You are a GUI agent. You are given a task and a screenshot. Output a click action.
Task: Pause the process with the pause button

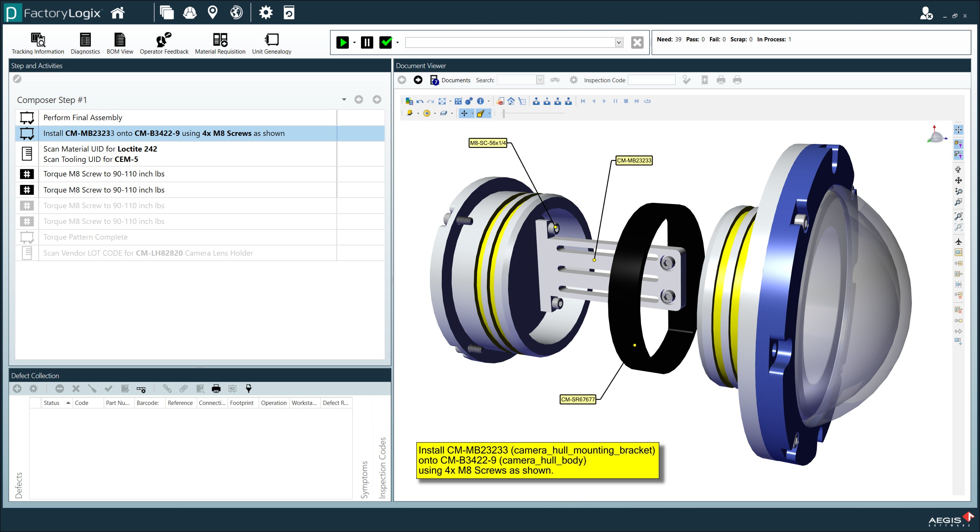(367, 42)
